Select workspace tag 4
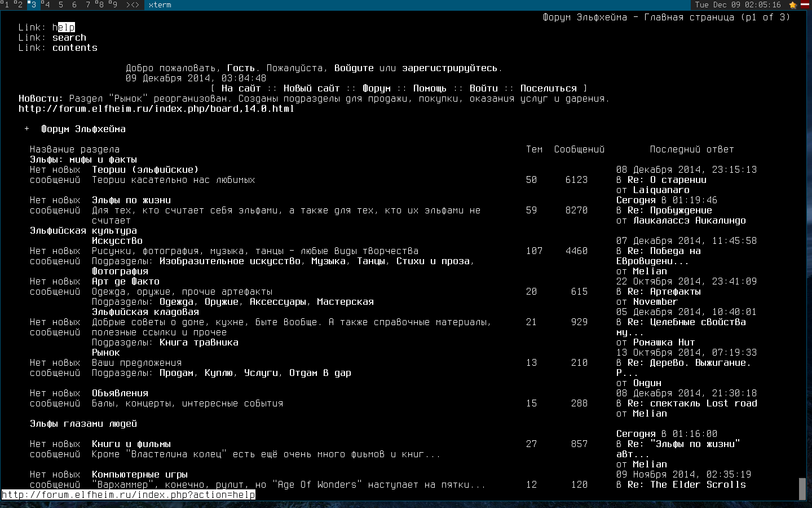812x508 pixels. [x=46, y=5]
